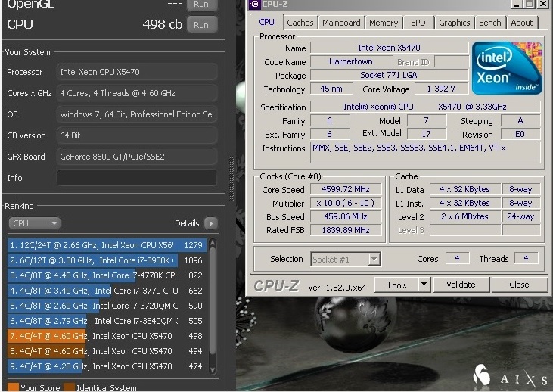Select ranking entry 9 Xeon X5470 score 474
The image size is (553, 392).
[x=107, y=366]
